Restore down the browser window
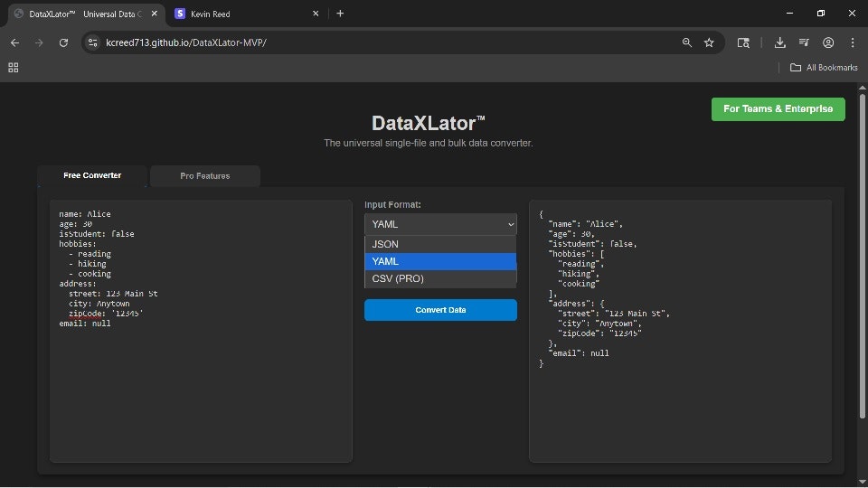Viewport: 868px width, 488px height. coord(821,14)
